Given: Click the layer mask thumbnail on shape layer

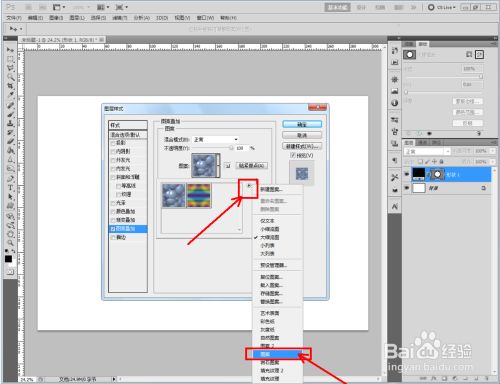Looking at the screenshot, I should [438, 174].
